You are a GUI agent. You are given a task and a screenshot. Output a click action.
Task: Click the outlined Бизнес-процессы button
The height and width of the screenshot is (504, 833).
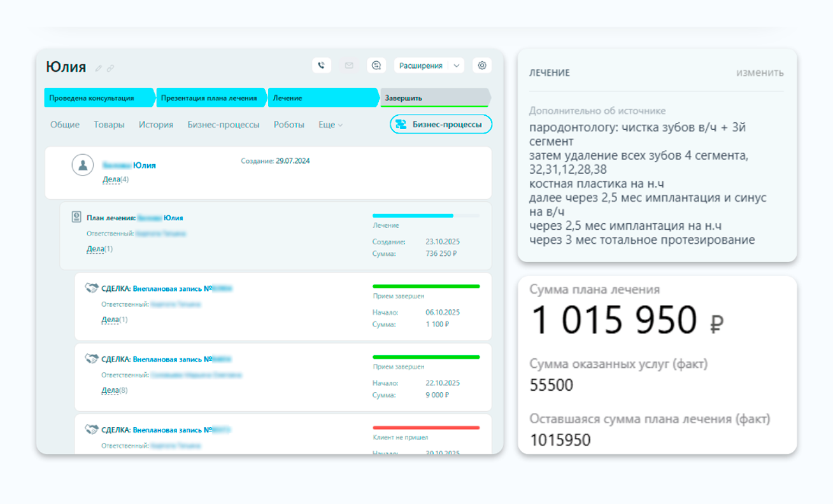point(441,125)
